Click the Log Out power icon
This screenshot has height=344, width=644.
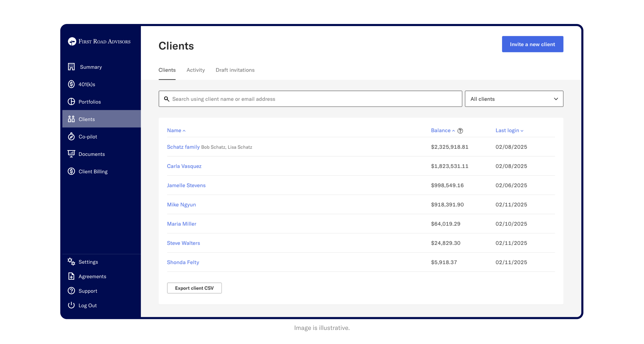point(71,305)
